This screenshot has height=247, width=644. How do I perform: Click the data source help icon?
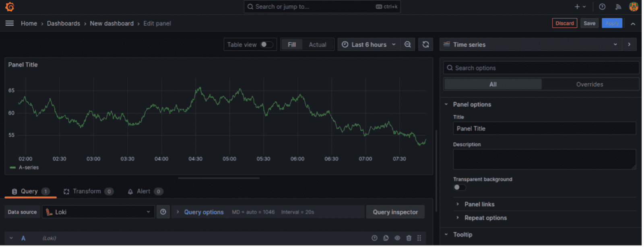click(163, 212)
